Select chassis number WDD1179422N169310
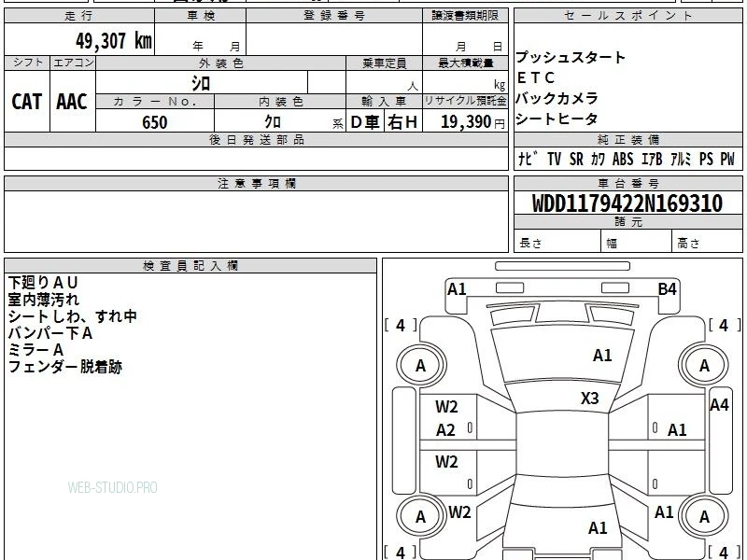The height and width of the screenshot is (560, 747). pyautogui.click(x=627, y=203)
